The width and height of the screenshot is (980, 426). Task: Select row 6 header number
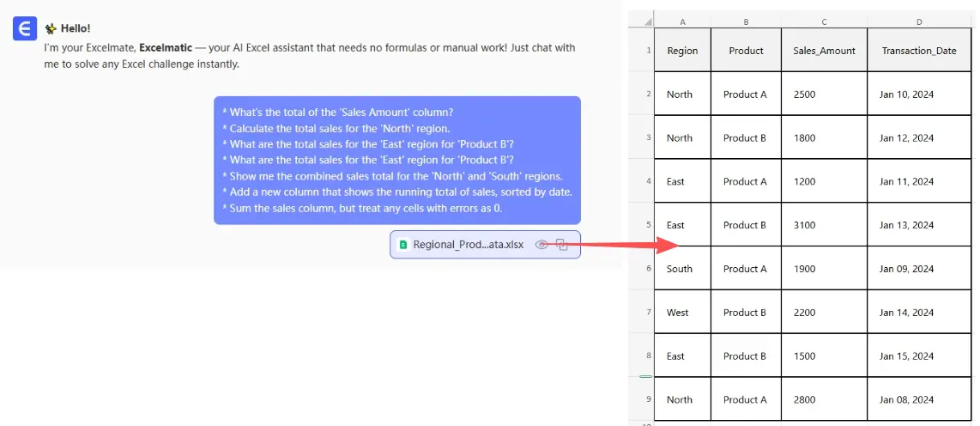point(648,269)
